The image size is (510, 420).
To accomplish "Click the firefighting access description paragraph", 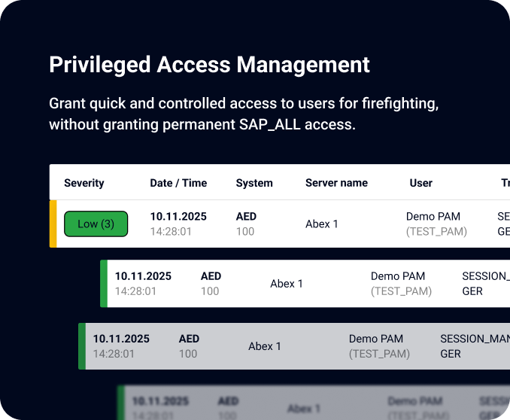I will (x=244, y=114).
